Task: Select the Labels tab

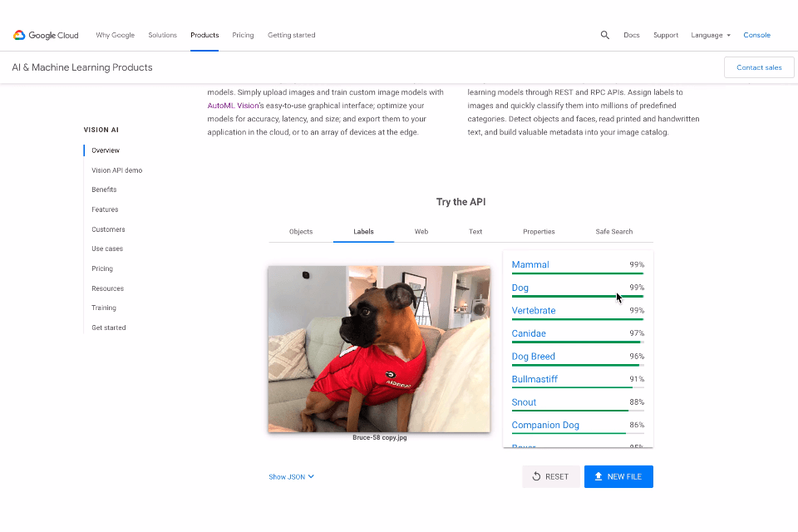Action: click(363, 232)
